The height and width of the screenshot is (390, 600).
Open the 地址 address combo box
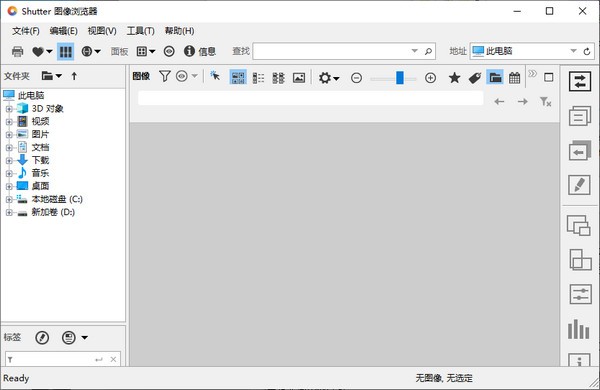[x=524, y=51]
